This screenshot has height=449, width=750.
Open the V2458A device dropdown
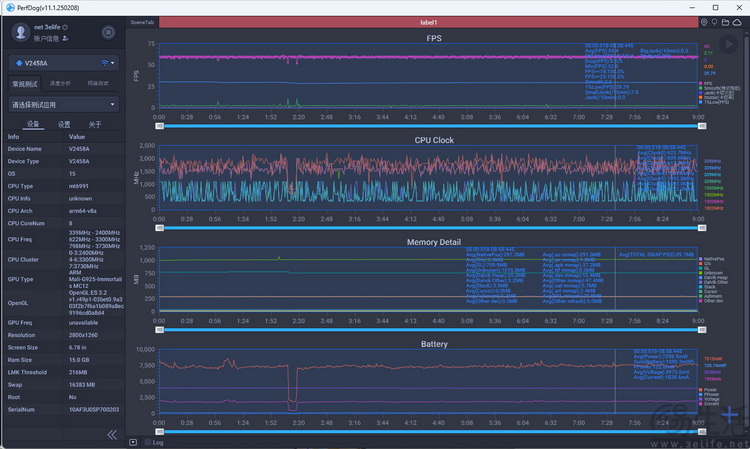113,63
